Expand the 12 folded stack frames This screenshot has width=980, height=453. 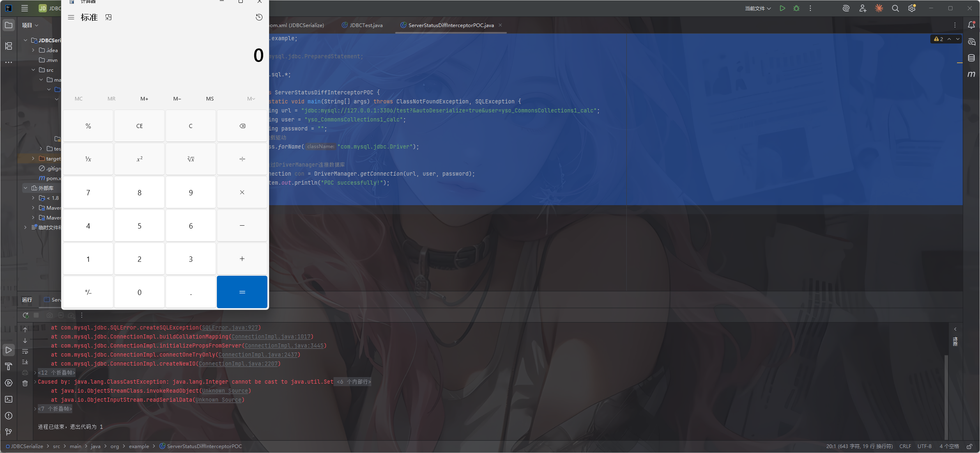tap(56, 373)
